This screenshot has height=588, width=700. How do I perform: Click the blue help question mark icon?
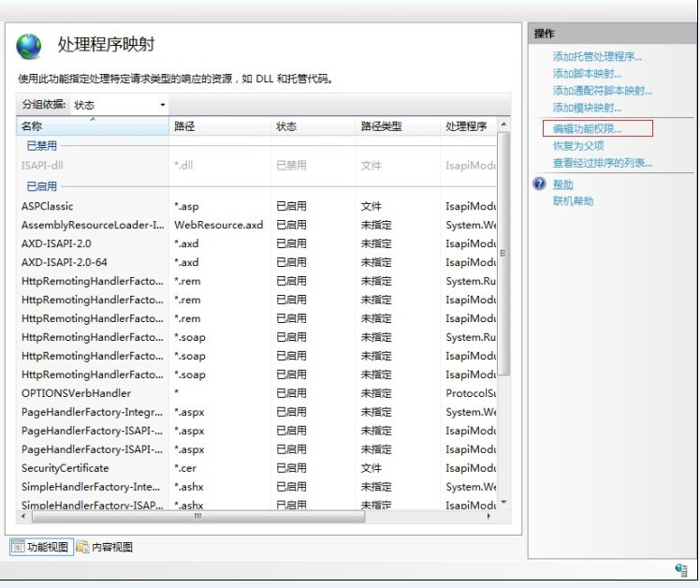tap(539, 184)
